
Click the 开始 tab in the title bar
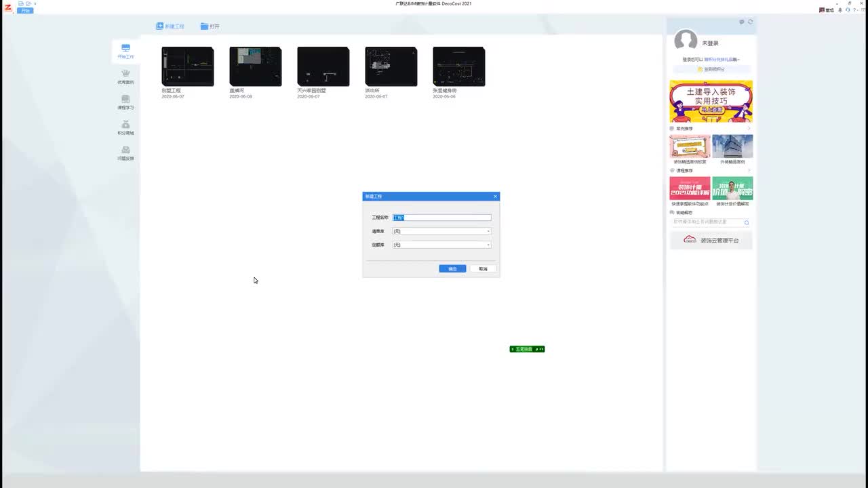[25, 11]
